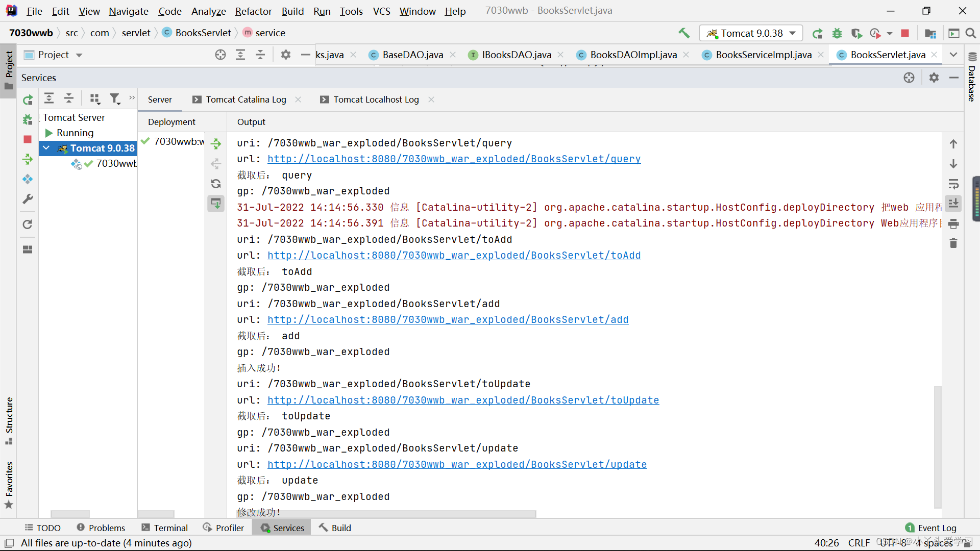Open the profiler run icon in the top toolbar
The image size is (980, 551).
(875, 33)
